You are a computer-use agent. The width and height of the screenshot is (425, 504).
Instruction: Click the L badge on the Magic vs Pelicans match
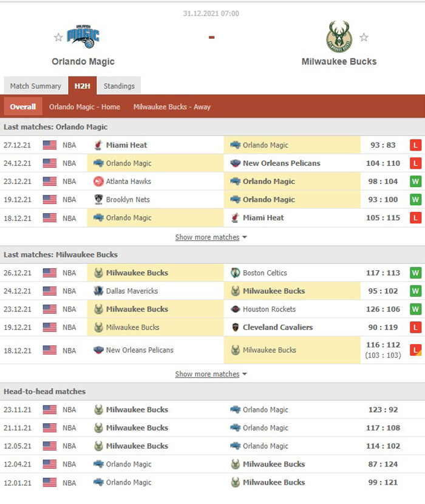(x=415, y=163)
